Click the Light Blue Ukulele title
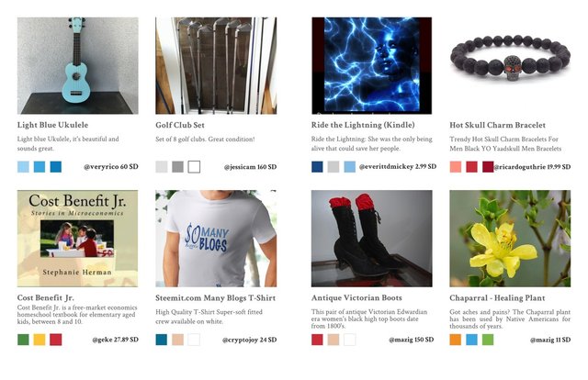588x380 pixels. (53, 125)
